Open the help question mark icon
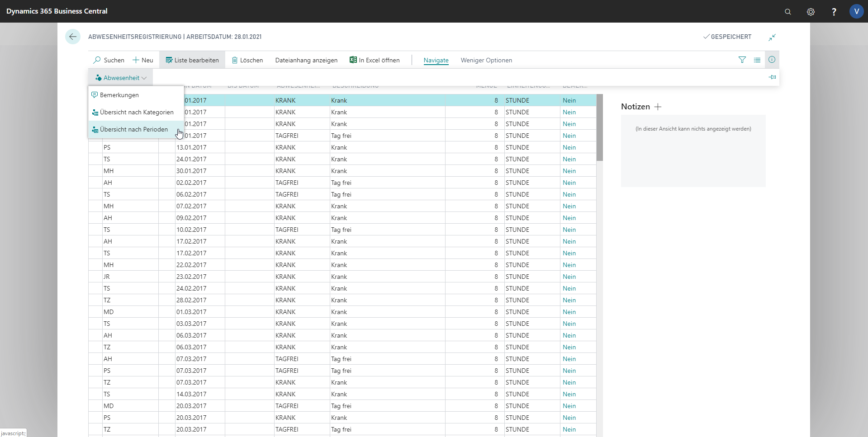This screenshot has width=868, height=437. [x=834, y=12]
